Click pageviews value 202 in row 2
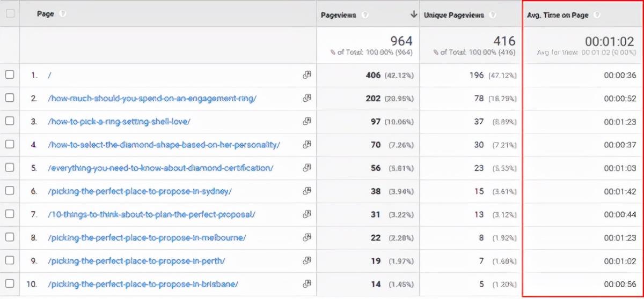The image size is (644, 299). tap(373, 99)
